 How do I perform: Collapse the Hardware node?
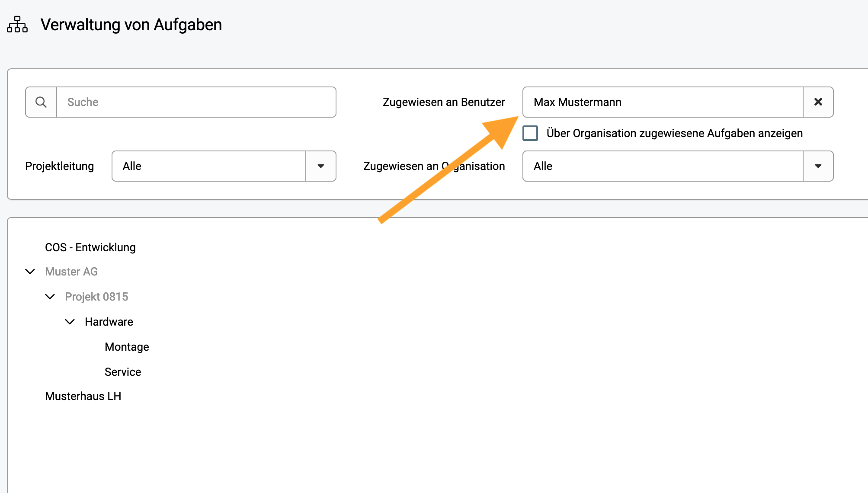coord(70,322)
